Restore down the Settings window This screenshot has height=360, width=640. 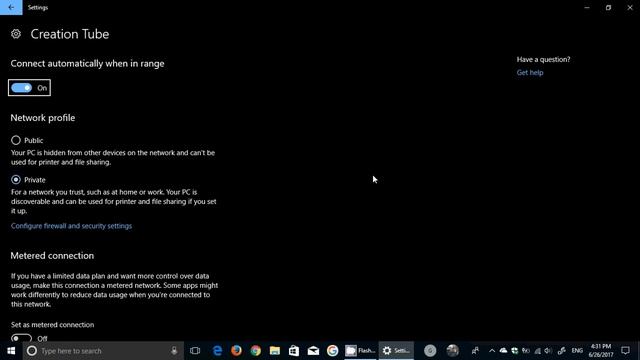[608, 7]
